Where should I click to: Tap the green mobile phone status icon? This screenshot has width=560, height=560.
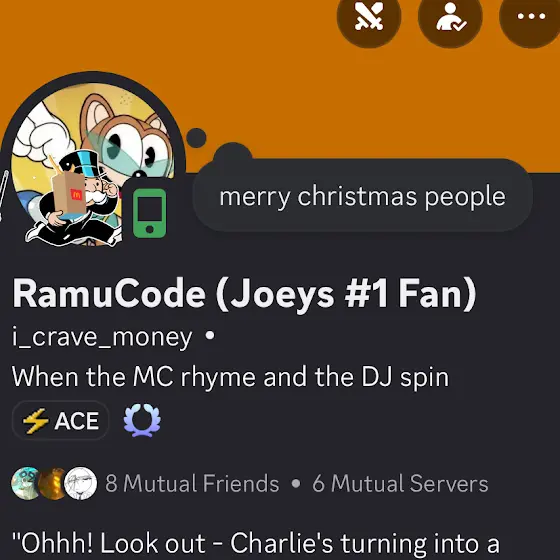coord(150,213)
